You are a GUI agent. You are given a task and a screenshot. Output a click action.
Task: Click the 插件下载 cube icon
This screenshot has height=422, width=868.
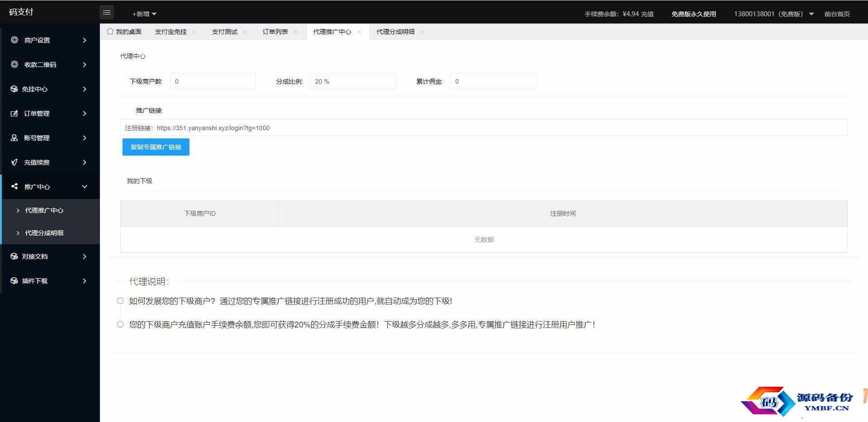point(14,280)
